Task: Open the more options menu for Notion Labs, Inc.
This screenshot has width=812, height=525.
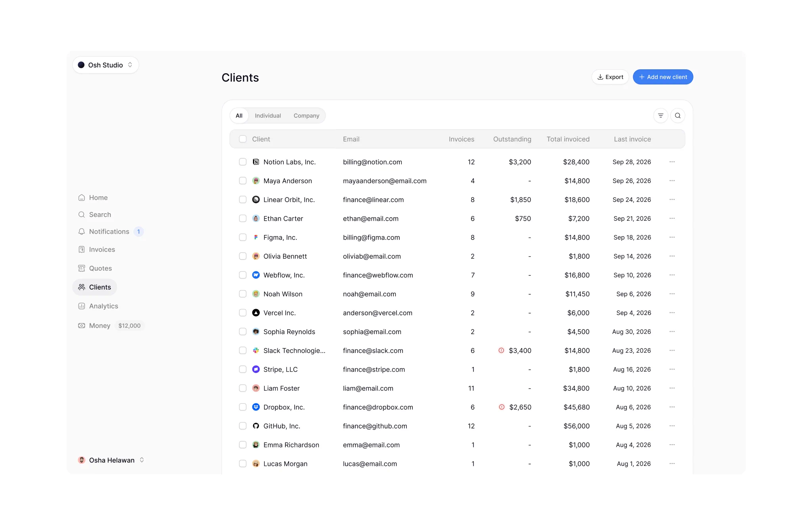Action: coord(672,162)
